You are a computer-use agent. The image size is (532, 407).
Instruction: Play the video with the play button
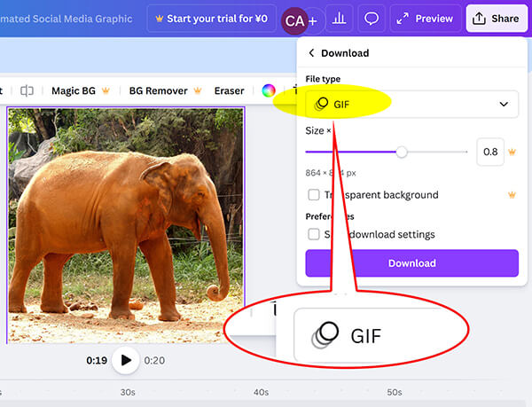[126, 360]
